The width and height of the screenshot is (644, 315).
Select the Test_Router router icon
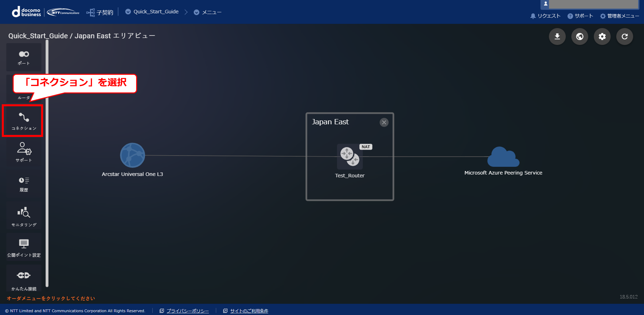click(x=350, y=157)
